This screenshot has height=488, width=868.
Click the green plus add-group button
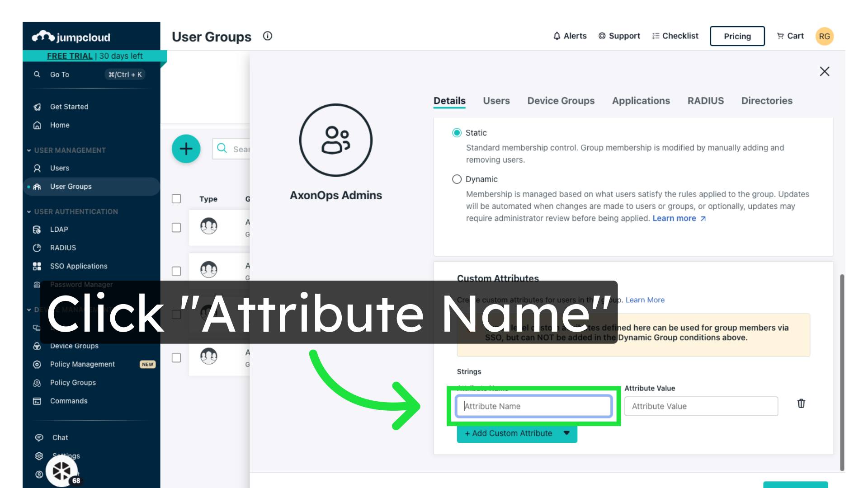point(186,149)
